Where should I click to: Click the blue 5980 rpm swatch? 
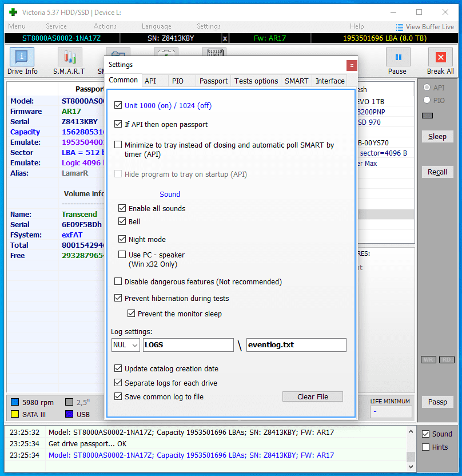pos(14,402)
